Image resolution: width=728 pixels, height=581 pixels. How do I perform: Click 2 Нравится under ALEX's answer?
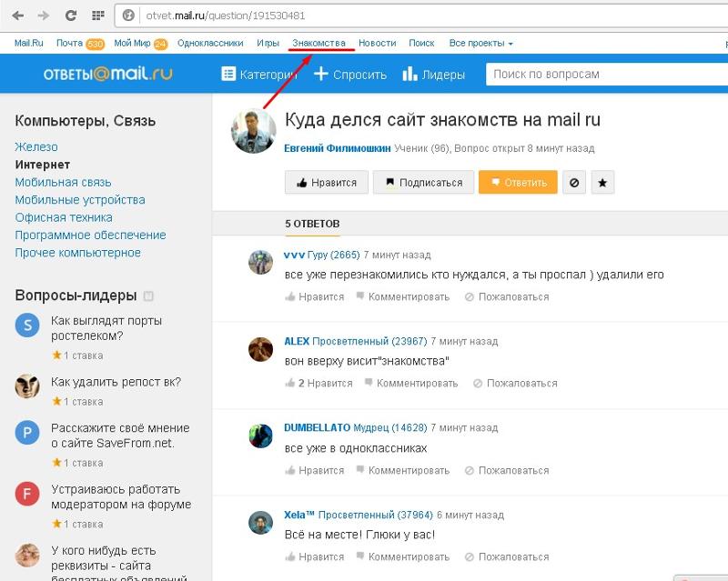click(319, 384)
